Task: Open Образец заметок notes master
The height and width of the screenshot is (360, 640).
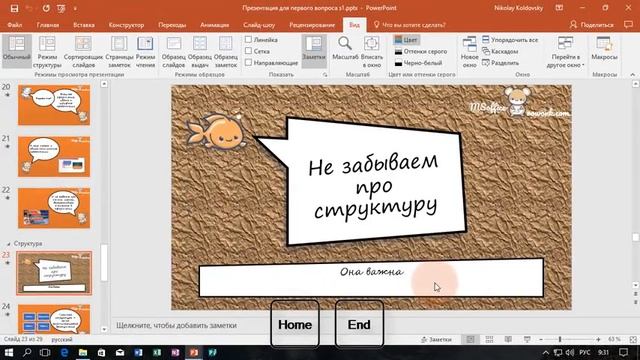Action: (x=226, y=52)
